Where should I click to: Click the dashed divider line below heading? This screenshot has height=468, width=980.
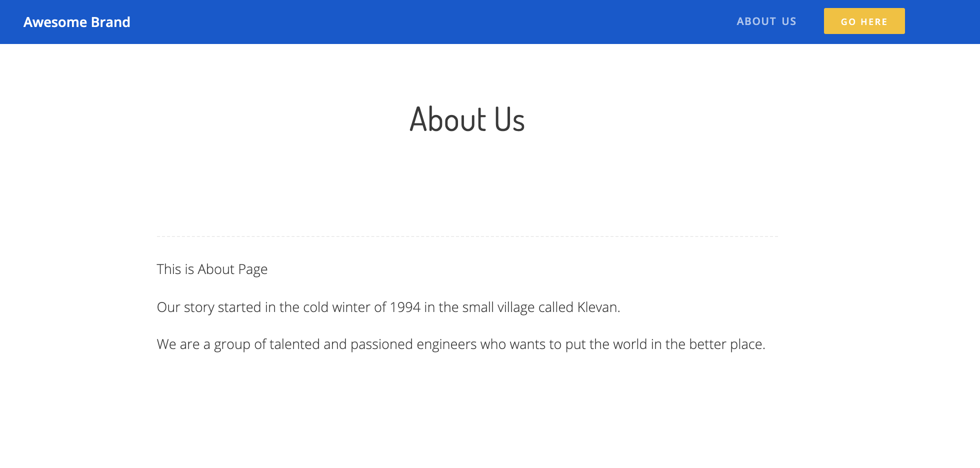click(467, 236)
